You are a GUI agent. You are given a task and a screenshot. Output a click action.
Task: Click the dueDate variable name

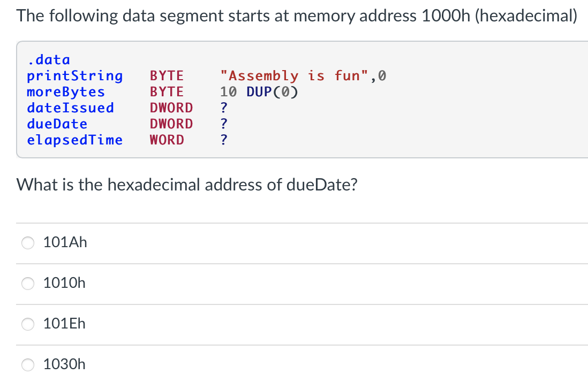click(57, 124)
